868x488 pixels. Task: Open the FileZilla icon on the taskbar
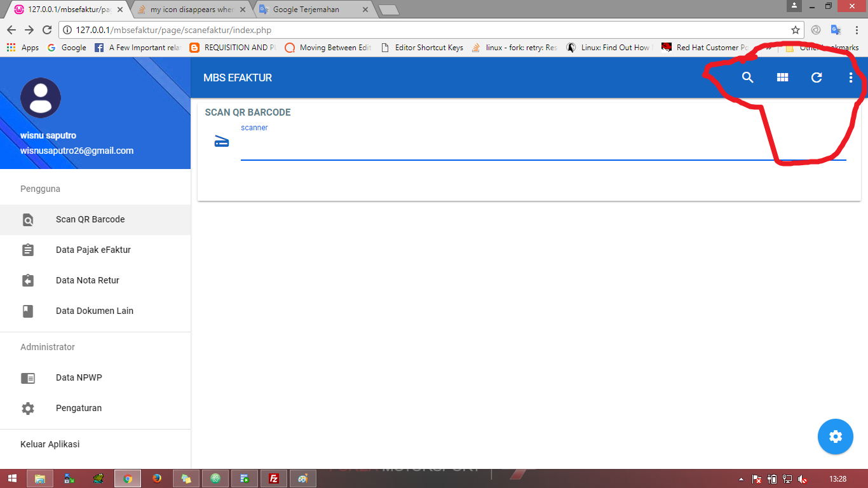click(274, 478)
